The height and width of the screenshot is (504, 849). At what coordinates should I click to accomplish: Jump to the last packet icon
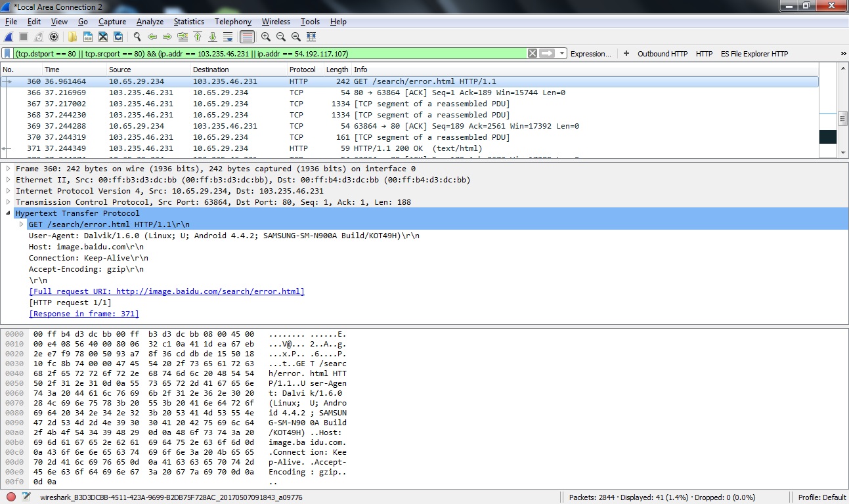[213, 37]
